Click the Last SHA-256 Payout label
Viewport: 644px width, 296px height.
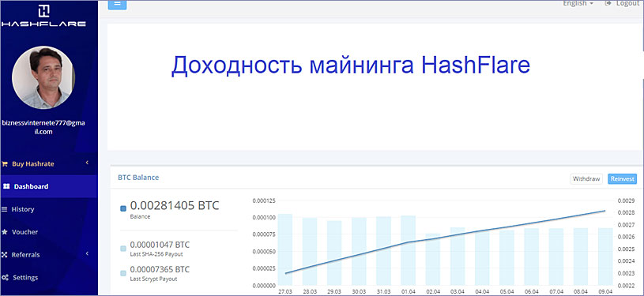coord(156,254)
